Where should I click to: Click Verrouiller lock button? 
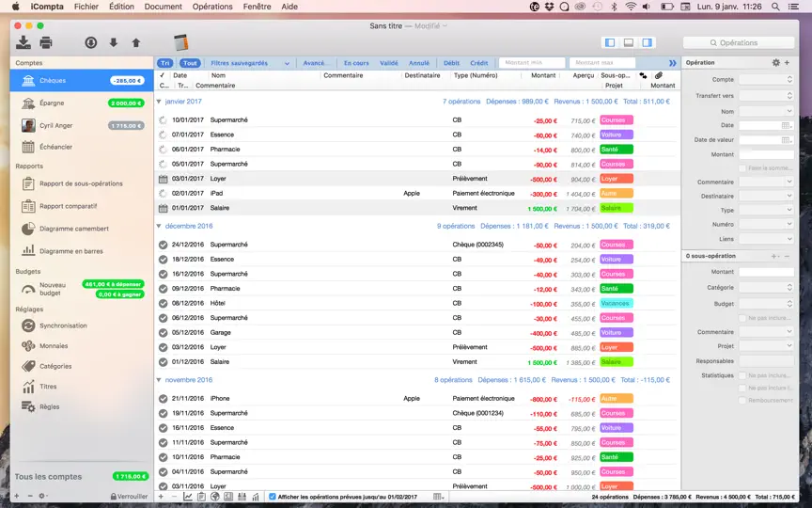click(x=129, y=496)
